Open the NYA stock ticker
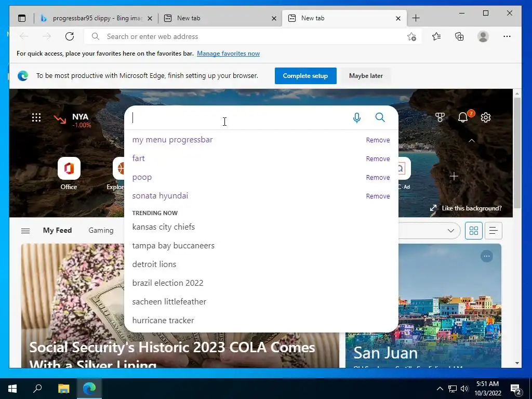The width and height of the screenshot is (532, 399). click(72, 121)
